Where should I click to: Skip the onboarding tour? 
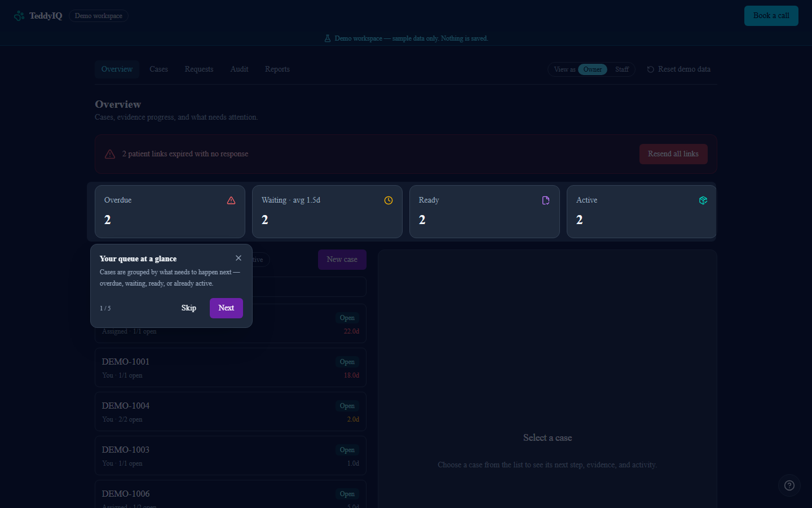pyautogui.click(x=189, y=308)
